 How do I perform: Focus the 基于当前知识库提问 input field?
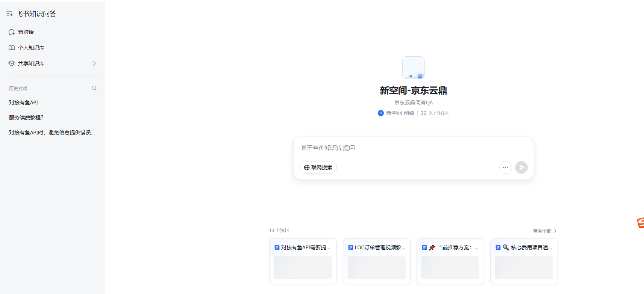coord(414,148)
